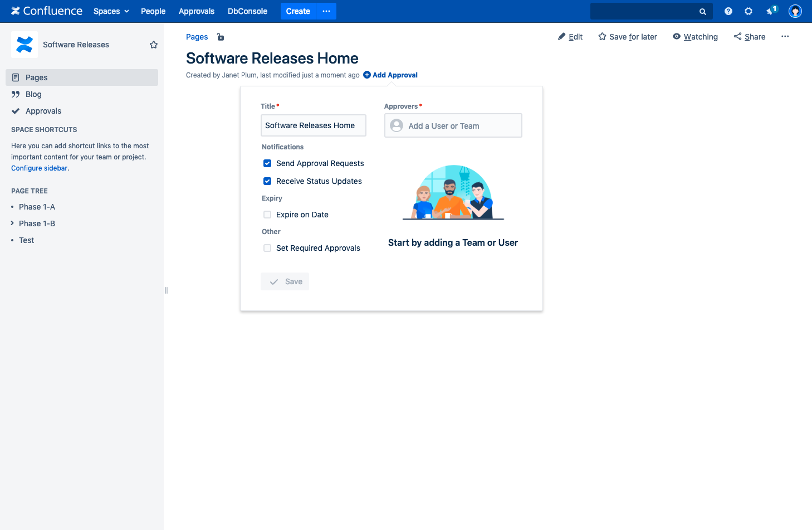Go to Blog in the sidebar
Image resolution: width=812 pixels, height=530 pixels.
coord(33,94)
